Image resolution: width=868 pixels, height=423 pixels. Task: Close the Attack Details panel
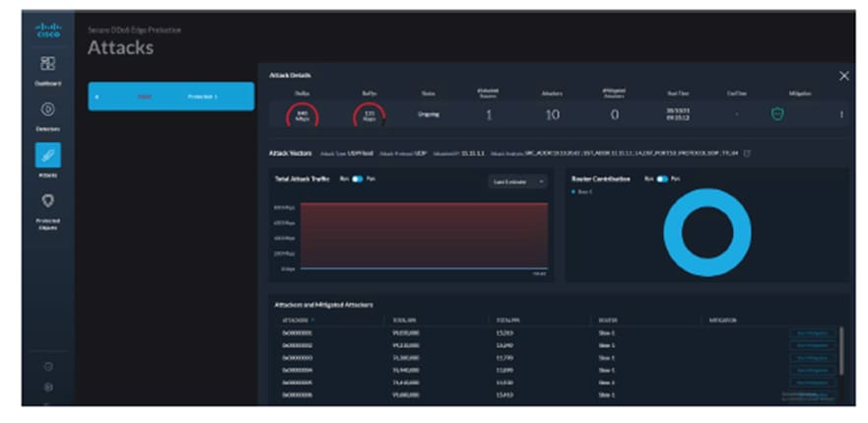[x=843, y=76]
